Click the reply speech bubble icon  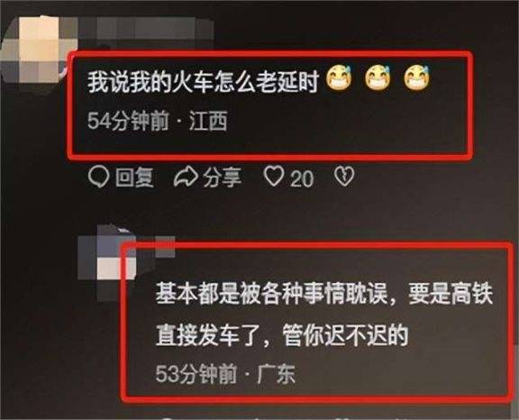coord(98,177)
